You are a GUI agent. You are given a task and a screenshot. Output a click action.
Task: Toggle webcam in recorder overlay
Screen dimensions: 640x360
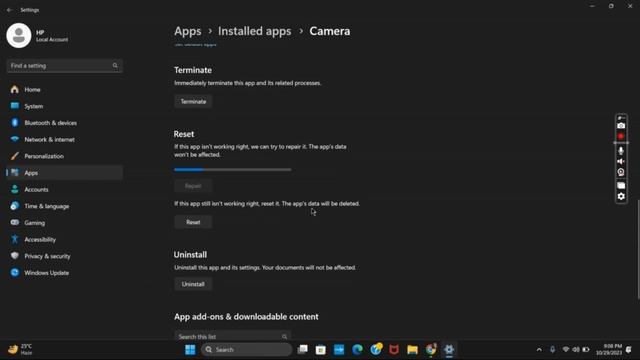[621, 172]
